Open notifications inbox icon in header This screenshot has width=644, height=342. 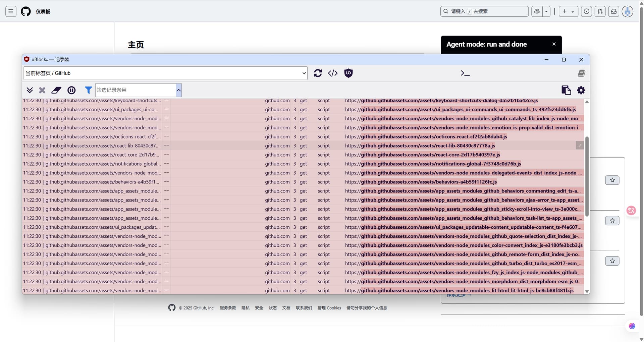[613, 11]
